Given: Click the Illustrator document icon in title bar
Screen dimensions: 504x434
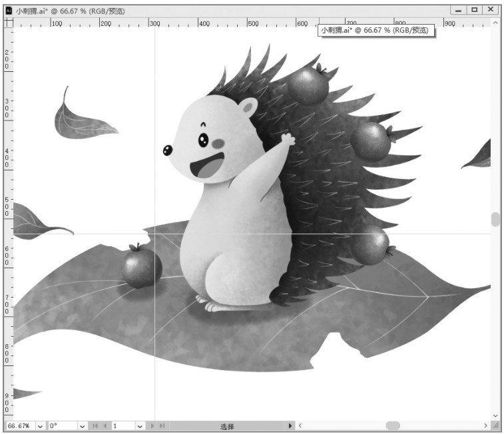Looking at the screenshot, I should pyautogui.click(x=9, y=11).
